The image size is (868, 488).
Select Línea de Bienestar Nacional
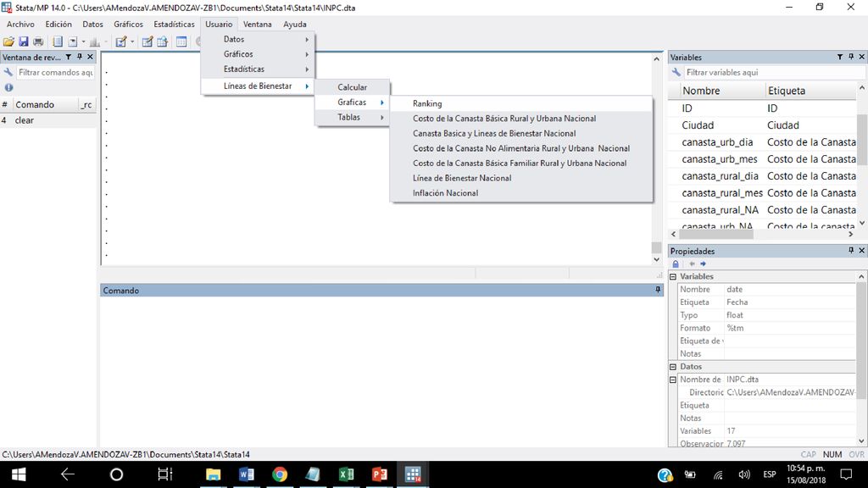521,178
